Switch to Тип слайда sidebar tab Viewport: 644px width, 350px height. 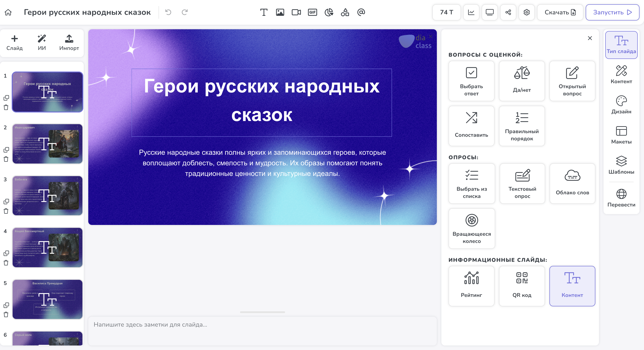point(621,45)
